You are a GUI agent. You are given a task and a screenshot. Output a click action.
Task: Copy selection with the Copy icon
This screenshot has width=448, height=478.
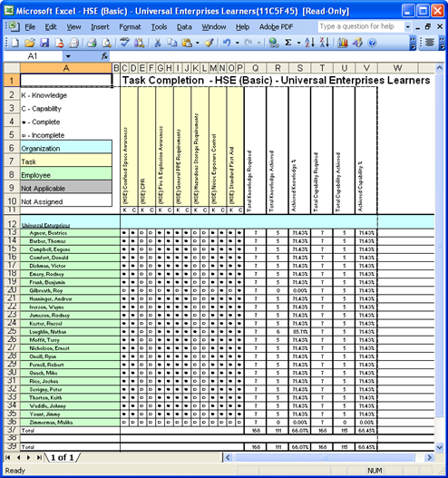[x=172, y=43]
